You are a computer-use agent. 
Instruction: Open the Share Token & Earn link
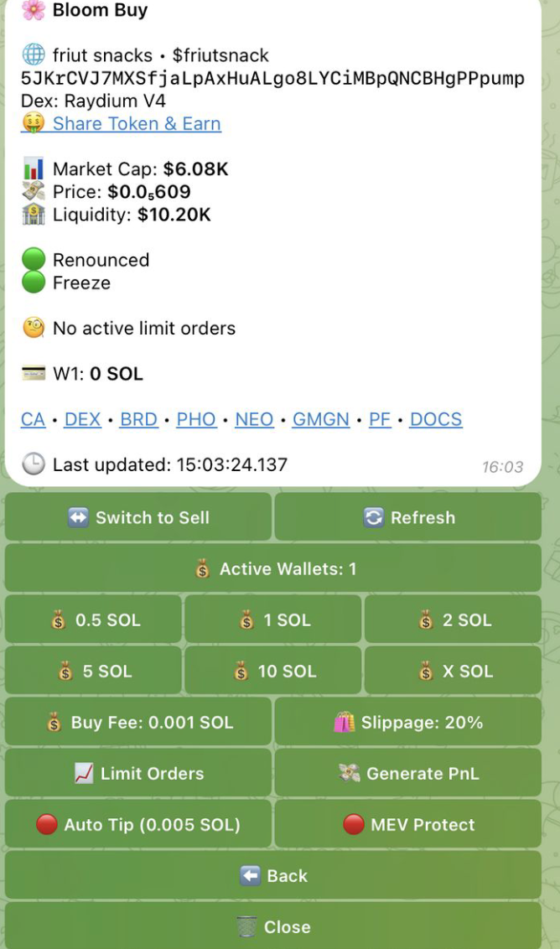136,124
